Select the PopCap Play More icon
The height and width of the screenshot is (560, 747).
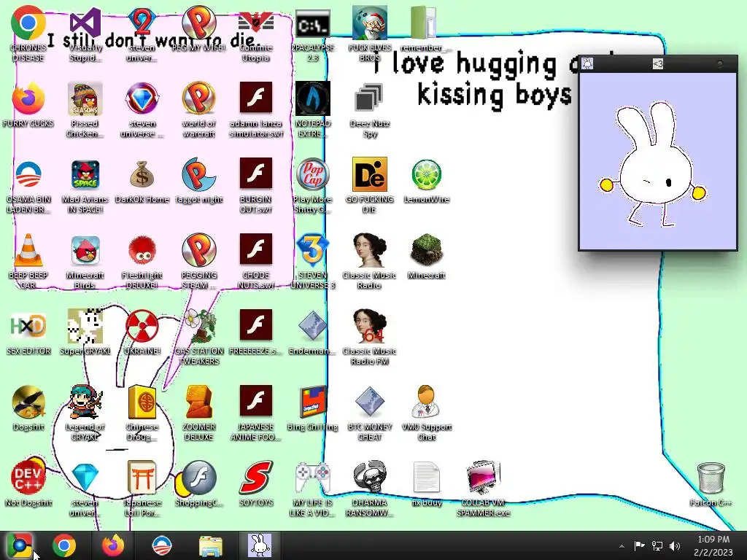click(x=312, y=175)
